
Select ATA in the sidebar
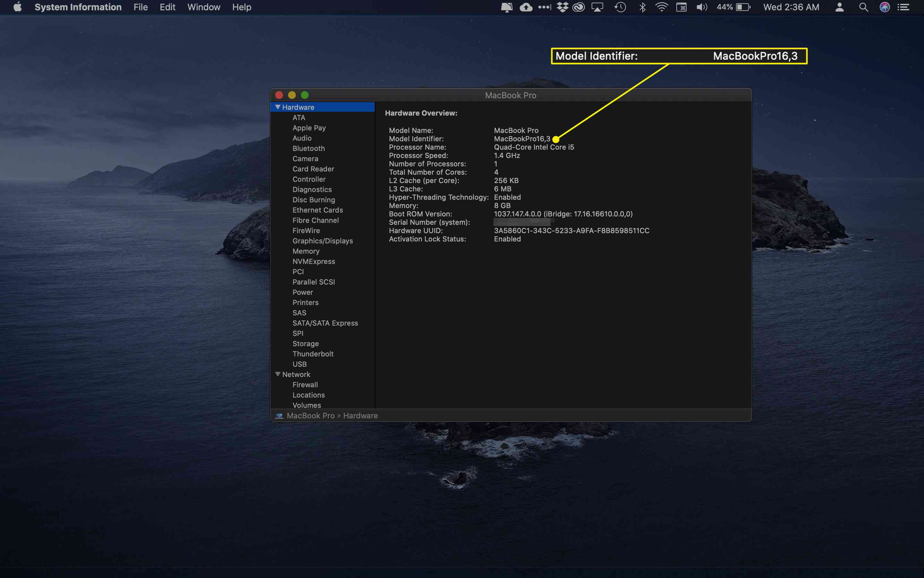coord(299,117)
